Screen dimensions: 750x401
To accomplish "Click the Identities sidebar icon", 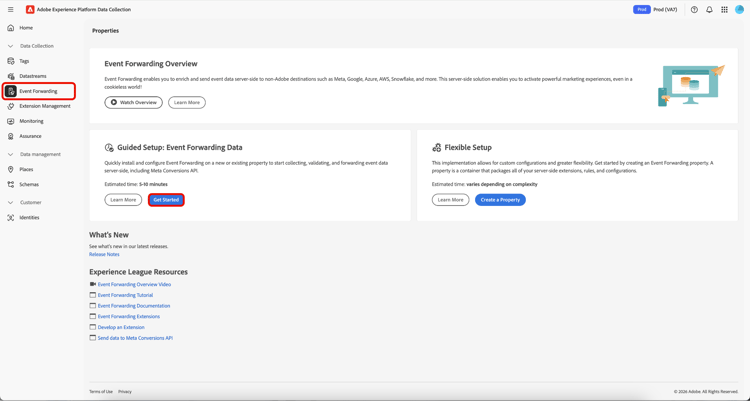I will [x=11, y=217].
